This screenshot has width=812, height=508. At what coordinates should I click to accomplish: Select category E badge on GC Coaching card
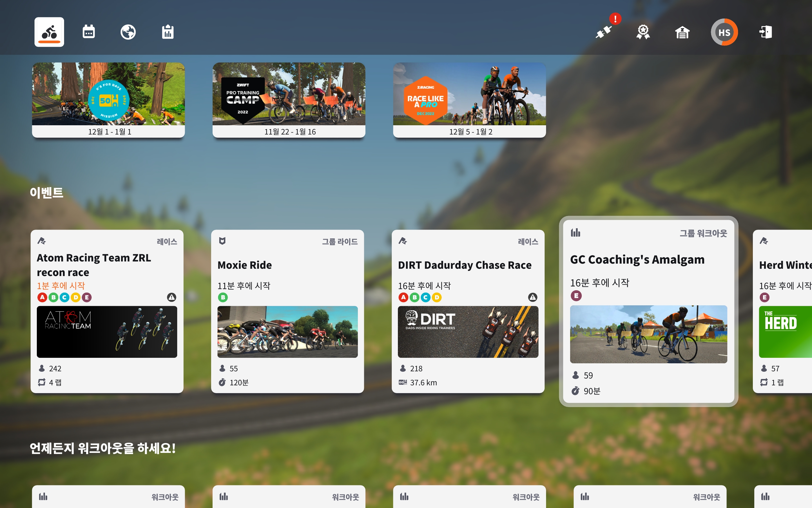[x=576, y=296]
